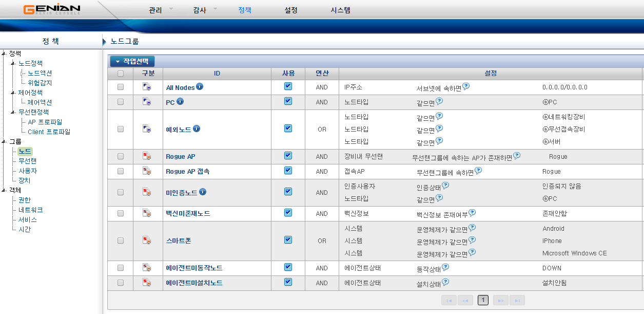Check the row checkbox for Rogue AP
644x314 pixels.
[x=121, y=155]
